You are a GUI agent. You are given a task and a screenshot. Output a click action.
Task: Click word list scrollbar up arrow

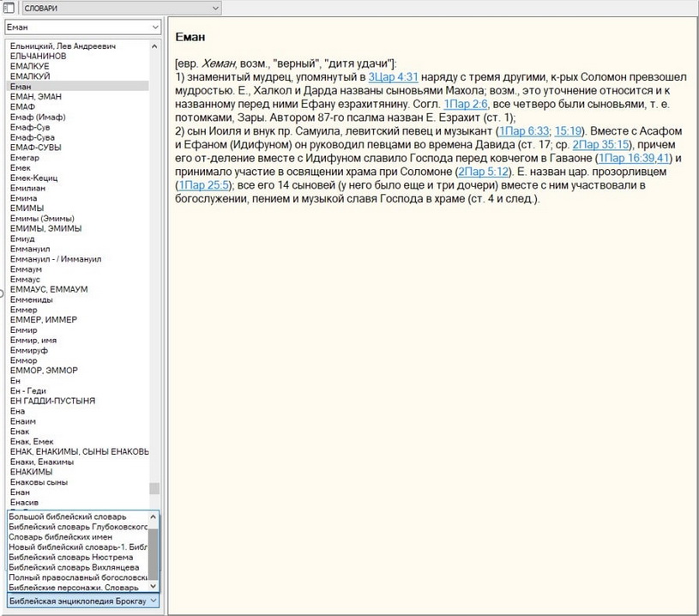pyautogui.click(x=154, y=45)
